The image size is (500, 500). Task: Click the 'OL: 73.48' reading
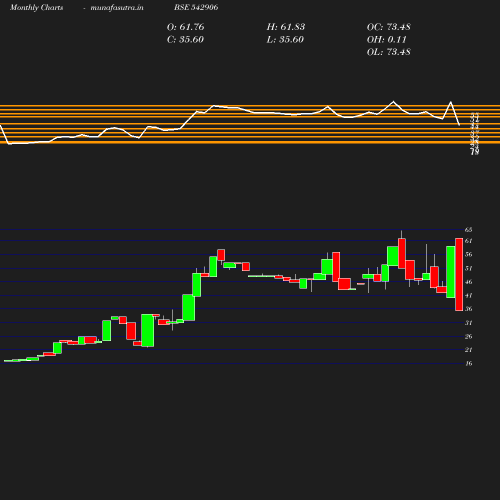(389, 52)
